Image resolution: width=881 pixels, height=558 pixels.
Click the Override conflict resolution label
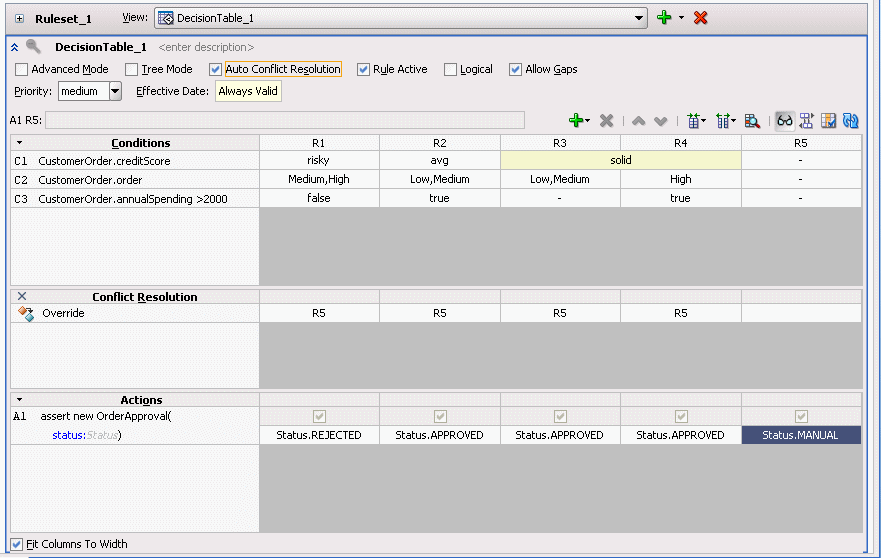[x=63, y=313]
